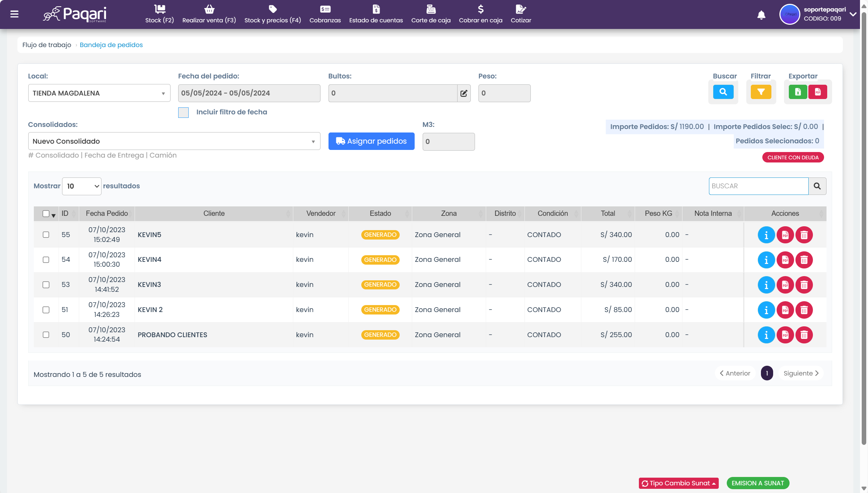Click the BUSCAR table search field
Viewport: 868px width, 493px height.
(x=758, y=186)
